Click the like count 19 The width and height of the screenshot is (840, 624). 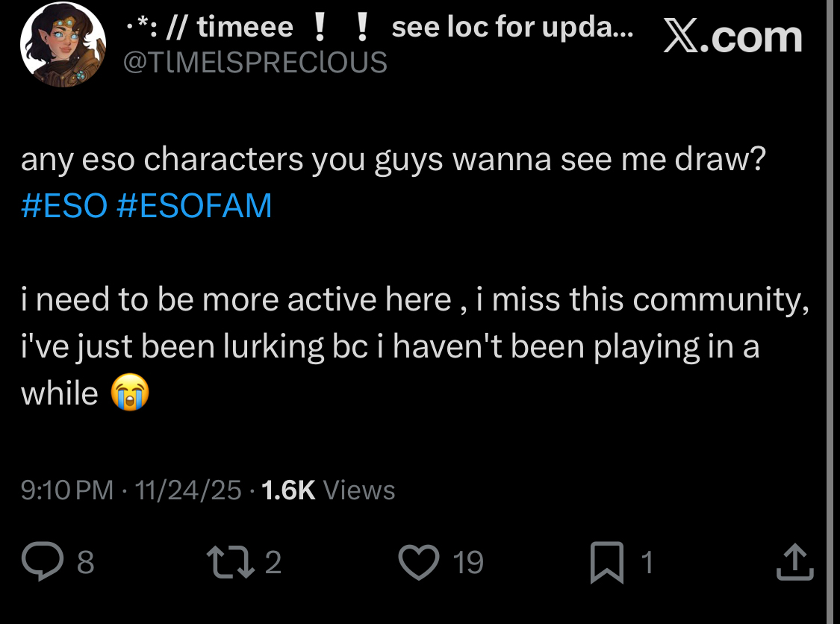469,563
